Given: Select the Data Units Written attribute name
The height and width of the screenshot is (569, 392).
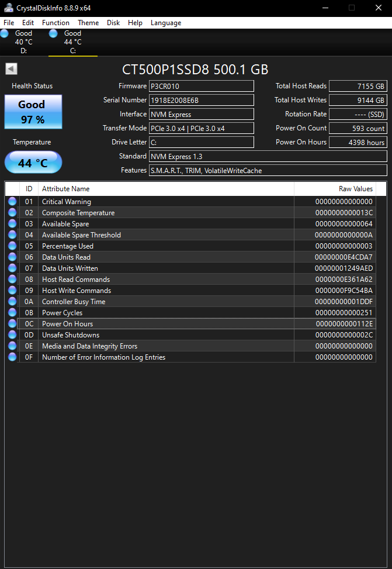Looking at the screenshot, I should pyautogui.click(x=70, y=268).
